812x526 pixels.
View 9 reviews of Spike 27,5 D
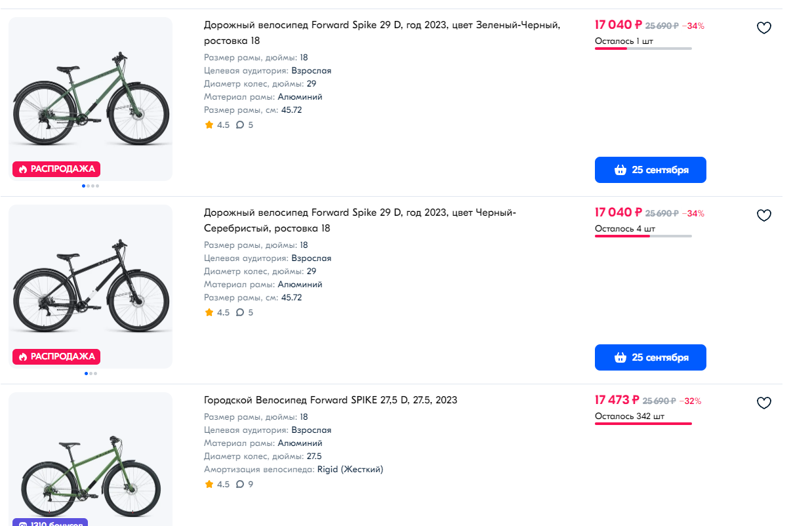pos(244,484)
